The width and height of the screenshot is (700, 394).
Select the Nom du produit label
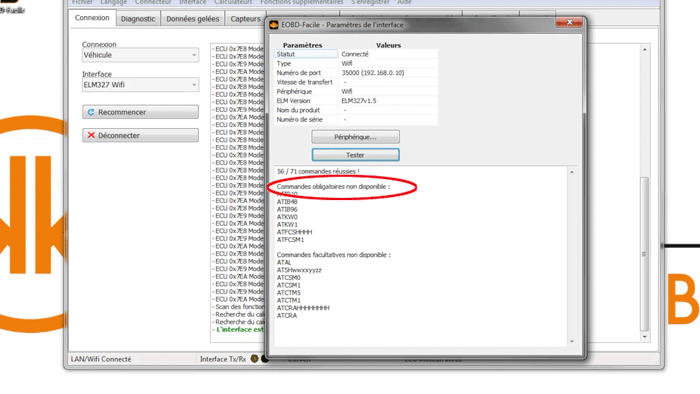[x=298, y=110]
